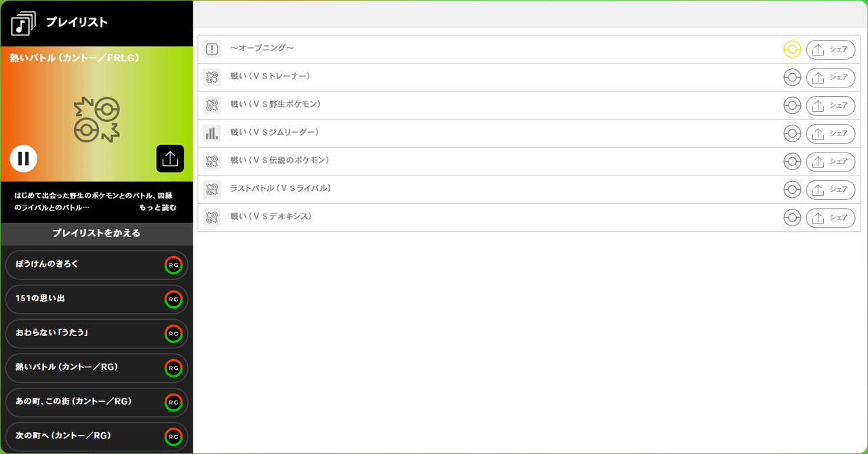This screenshot has height=454, width=868.
Task: Select the あの町、この街 (カントー/RG) playlist
Action: 96,403
